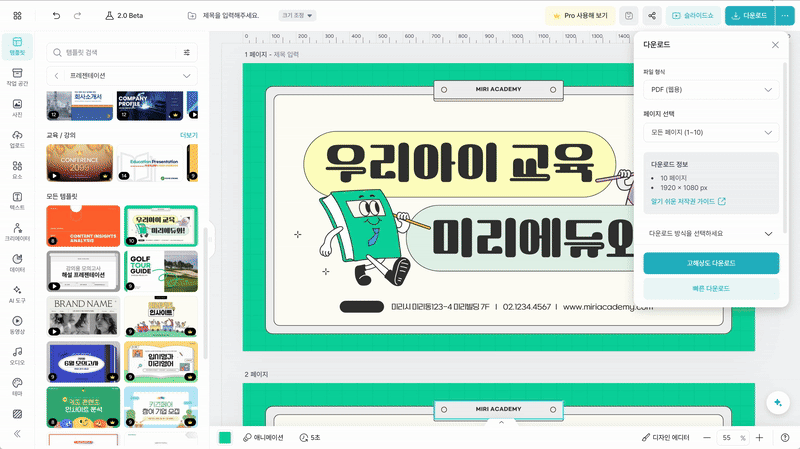Open the 작업 공간 workspace tab
Viewport: 800px width, 449px height.
coord(17,75)
